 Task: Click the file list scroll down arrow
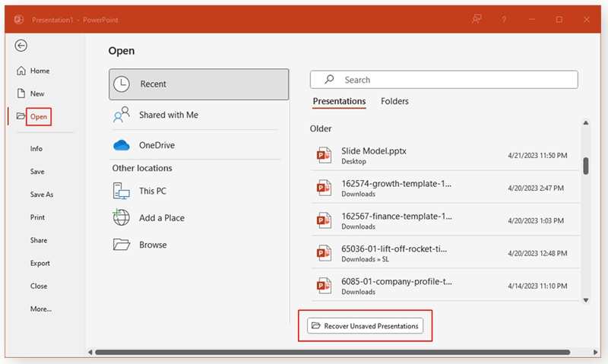point(585,300)
